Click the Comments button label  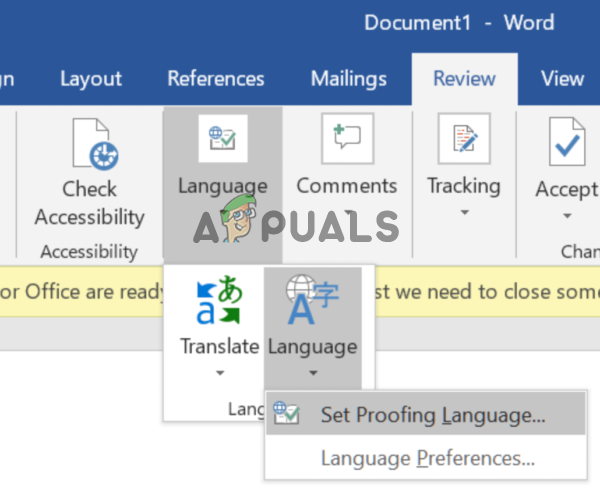coord(347,186)
